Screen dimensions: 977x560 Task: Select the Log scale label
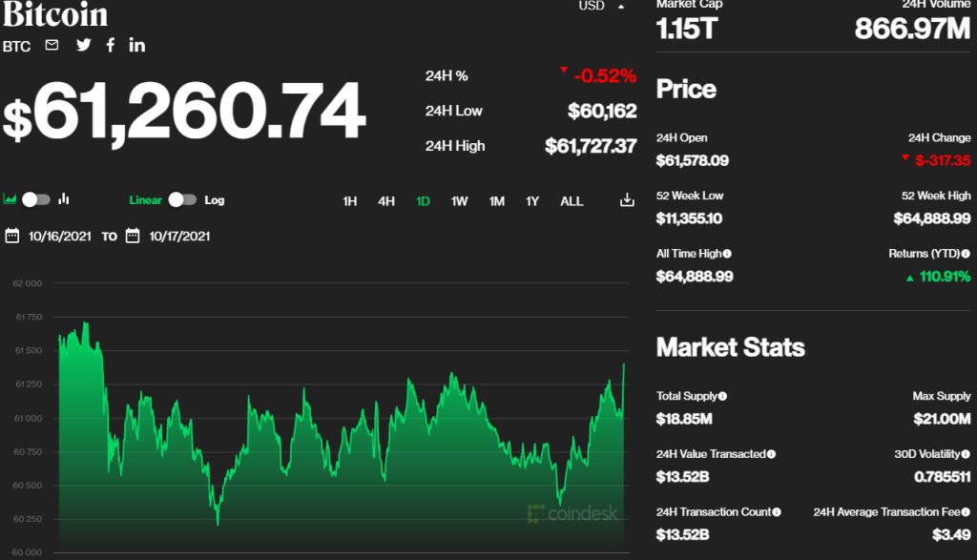[215, 200]
